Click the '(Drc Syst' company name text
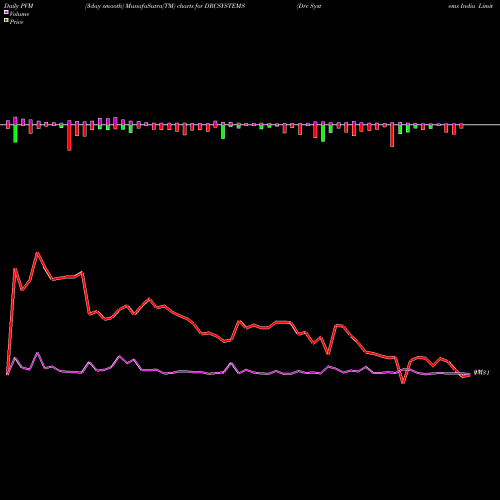 [309, 6]
